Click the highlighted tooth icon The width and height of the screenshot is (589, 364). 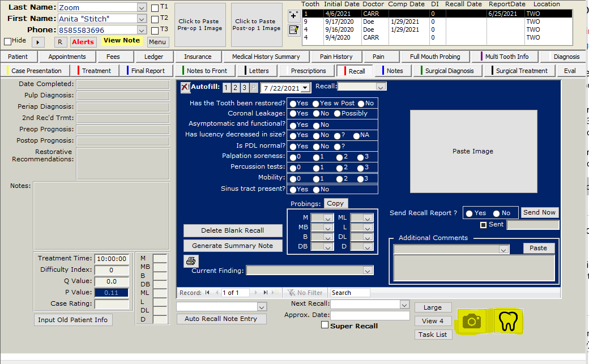(508, 322)
